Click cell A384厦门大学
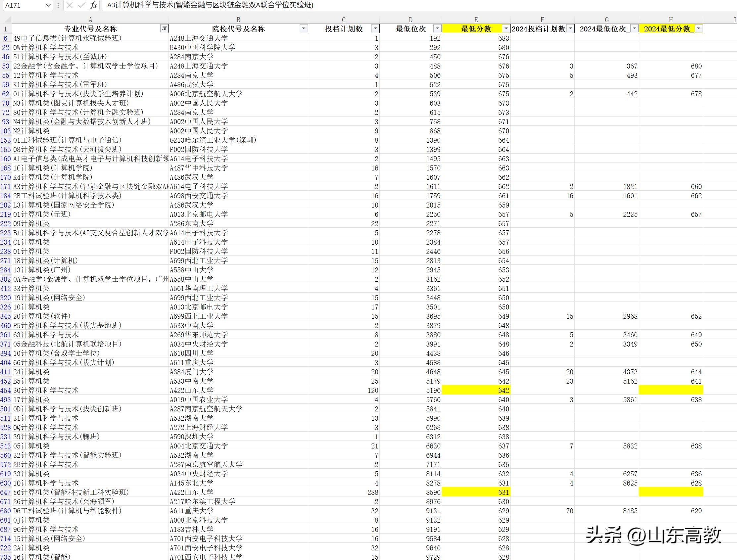 point(238,372)
